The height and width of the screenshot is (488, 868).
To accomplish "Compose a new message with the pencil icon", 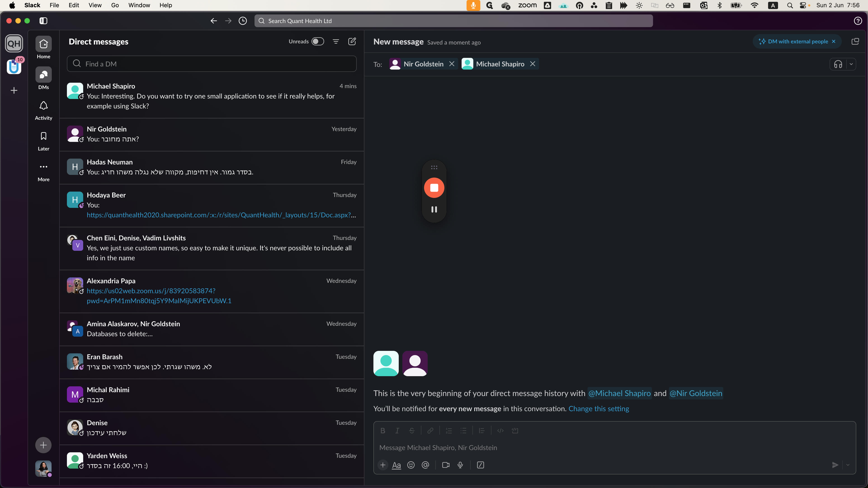I will coord(352,41).
